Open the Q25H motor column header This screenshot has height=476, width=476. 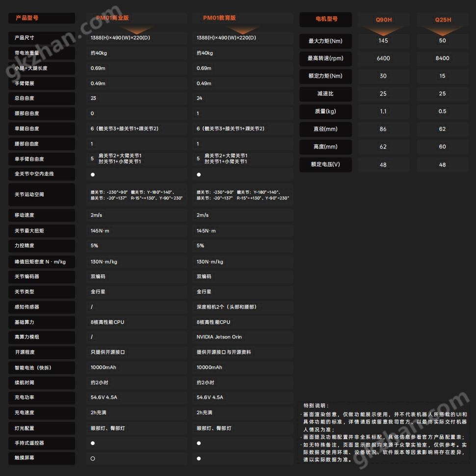[443, 20]
